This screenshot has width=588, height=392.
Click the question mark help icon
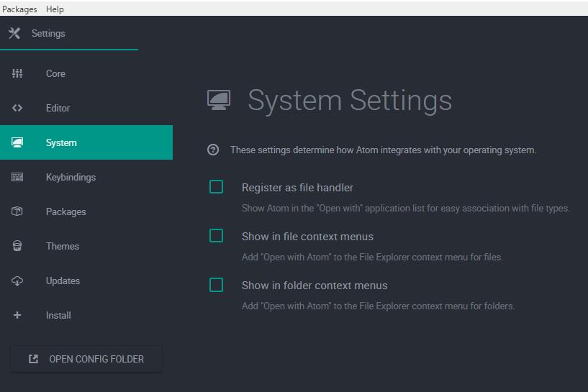pos(213,150)
